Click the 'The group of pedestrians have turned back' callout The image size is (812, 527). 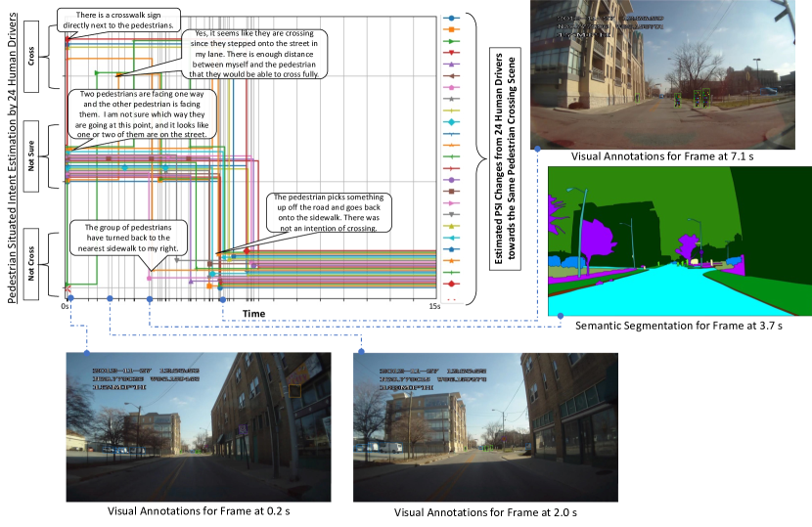pos(128,238)
